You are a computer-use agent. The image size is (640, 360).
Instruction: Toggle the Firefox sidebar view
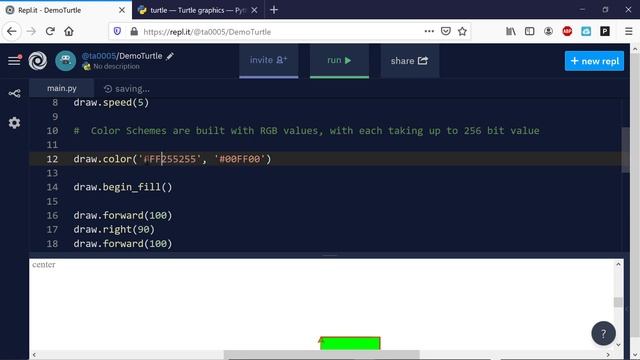coord(529,31)
